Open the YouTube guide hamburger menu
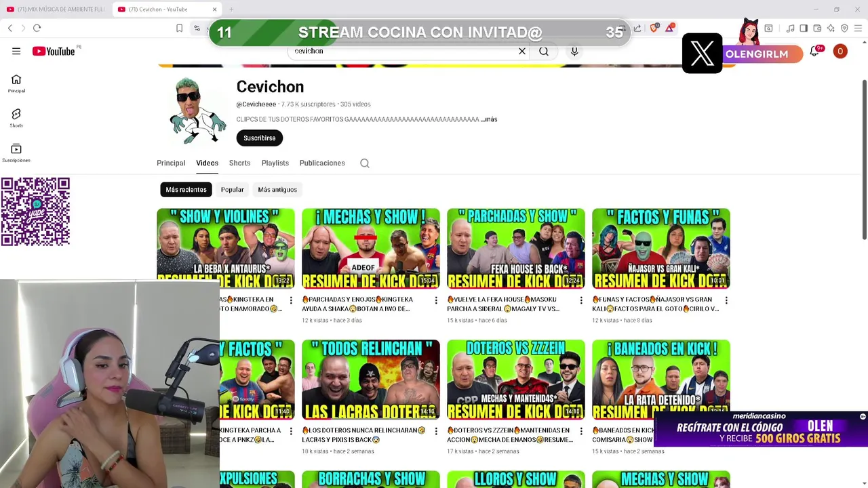 click(16, 51)
